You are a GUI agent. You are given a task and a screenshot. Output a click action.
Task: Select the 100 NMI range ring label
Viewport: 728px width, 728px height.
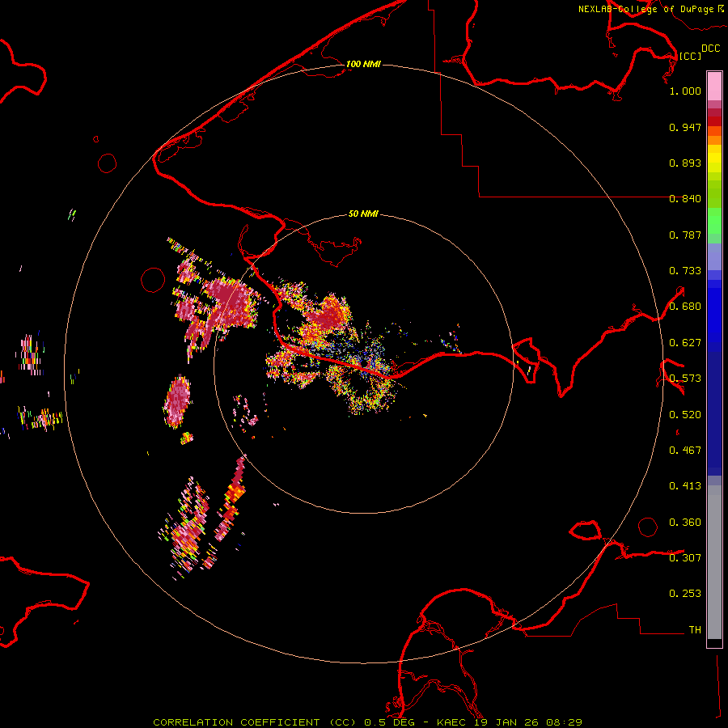pos(363,64)
